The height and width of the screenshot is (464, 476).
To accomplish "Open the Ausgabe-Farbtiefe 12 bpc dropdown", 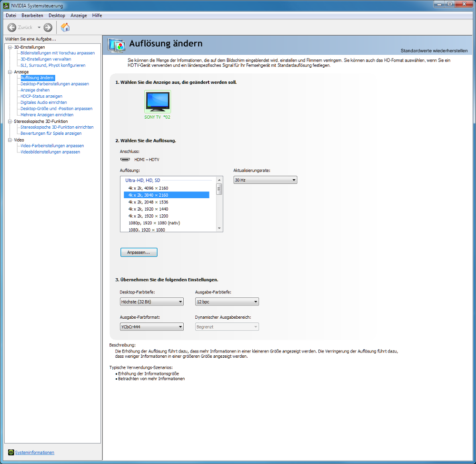I will [227, 302].
